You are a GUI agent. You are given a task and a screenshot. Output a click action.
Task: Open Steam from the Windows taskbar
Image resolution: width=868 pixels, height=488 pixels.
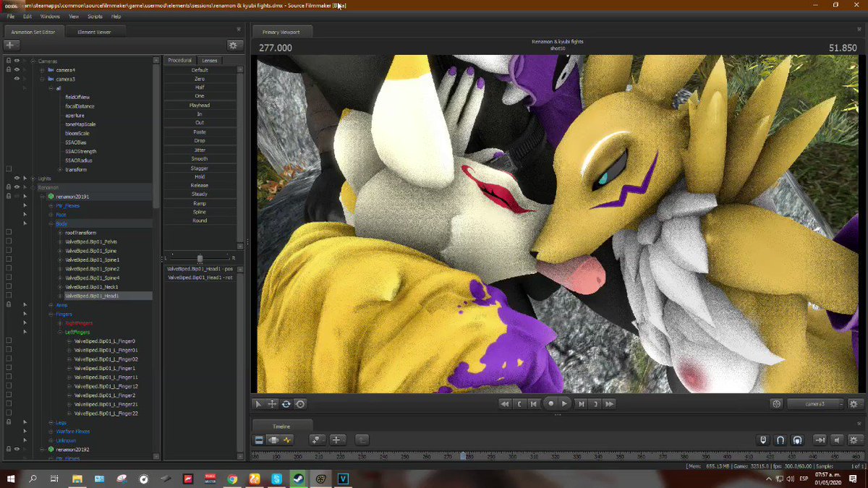[x=297, y=479]
